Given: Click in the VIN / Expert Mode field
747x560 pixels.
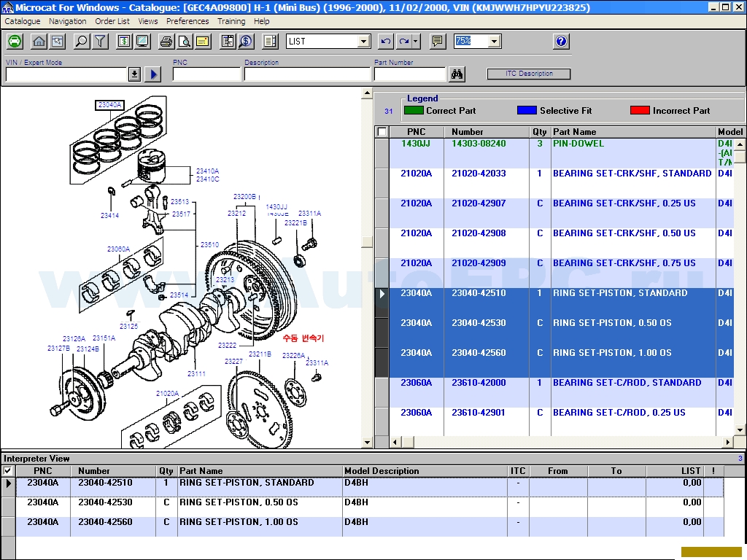Looking at the screenshot, I should 66,74.
